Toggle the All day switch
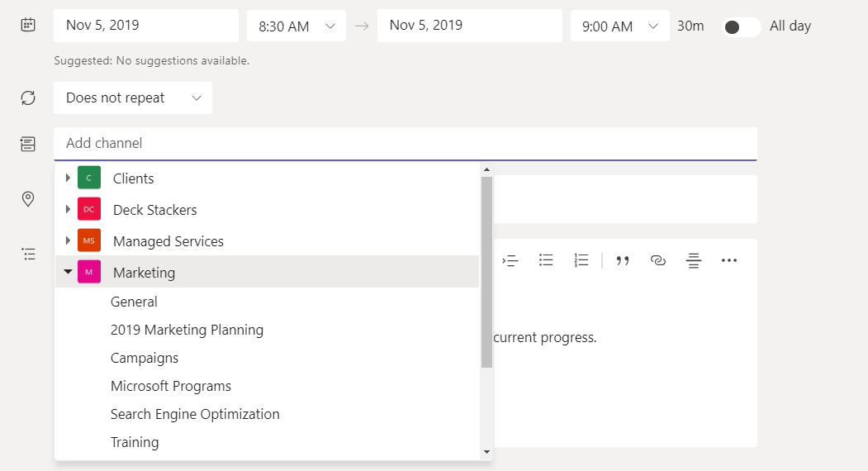 tap(741, 26)
